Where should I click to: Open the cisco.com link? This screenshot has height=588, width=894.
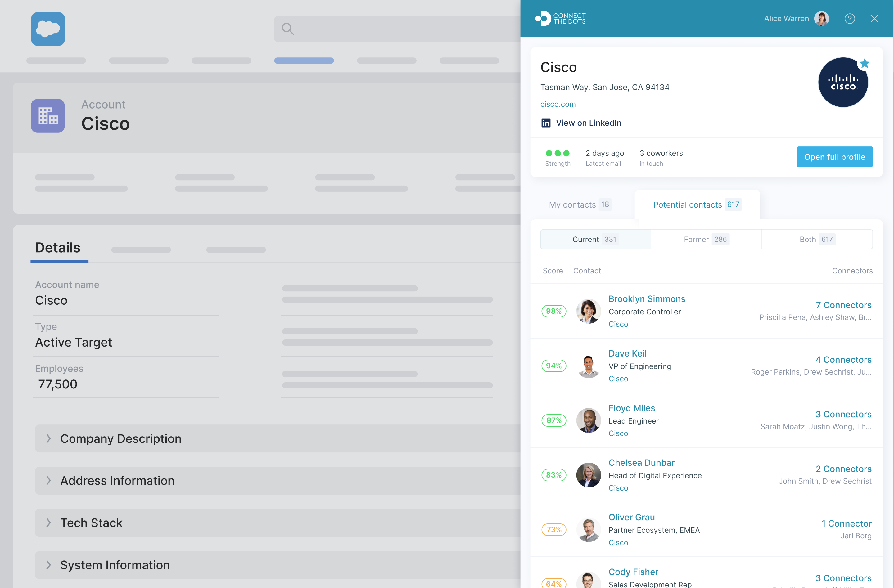point(558,104)
